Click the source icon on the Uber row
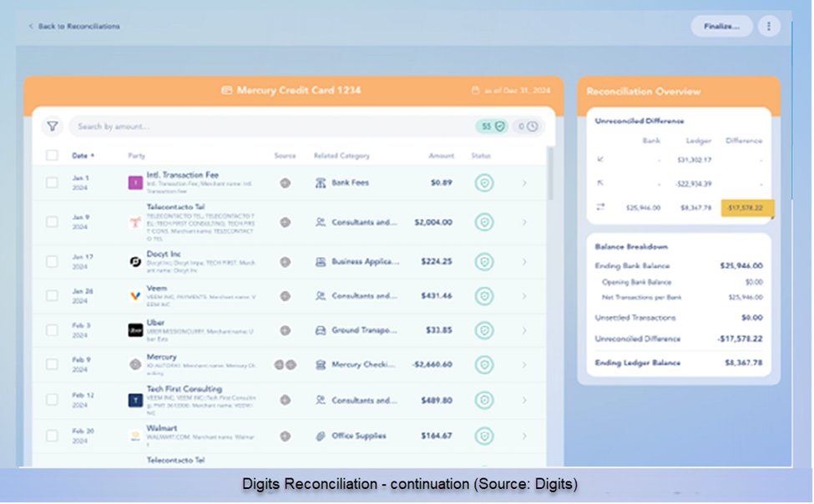The height and width of the screenshot is (504, 814). point(285,330)
